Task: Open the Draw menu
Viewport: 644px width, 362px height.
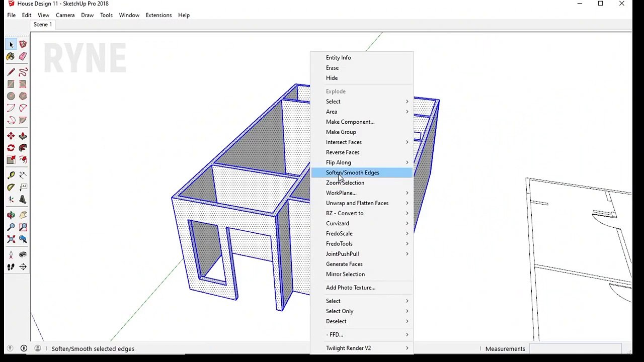Action: (x=87, y=15)
